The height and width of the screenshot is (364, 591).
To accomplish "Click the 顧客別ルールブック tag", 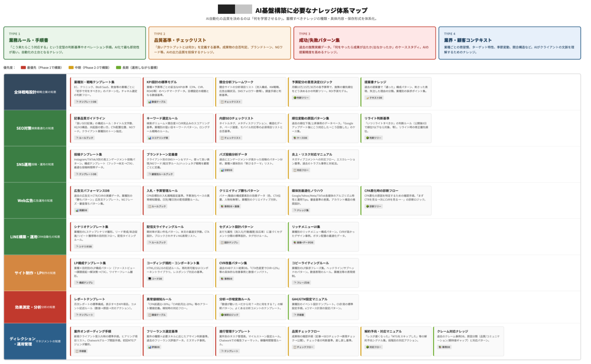I will pos(161,174).
